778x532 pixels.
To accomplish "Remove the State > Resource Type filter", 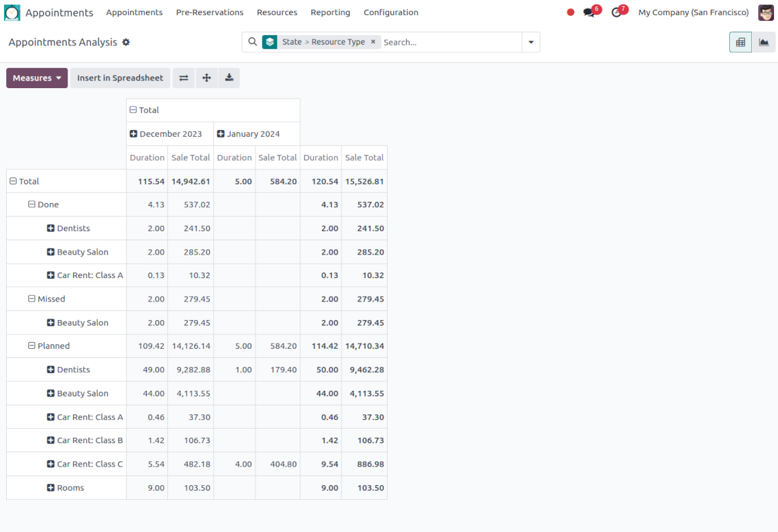I will click(x=373, y=42).
